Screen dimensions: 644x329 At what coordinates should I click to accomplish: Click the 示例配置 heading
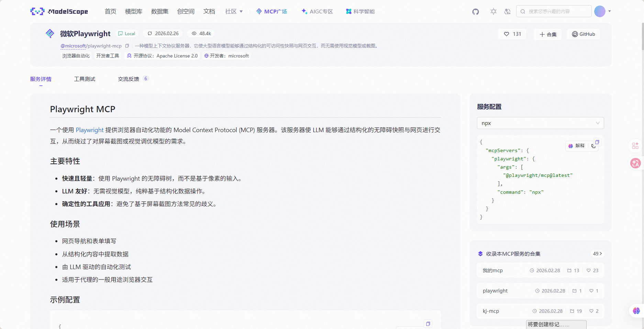click(x=65, y=300)
